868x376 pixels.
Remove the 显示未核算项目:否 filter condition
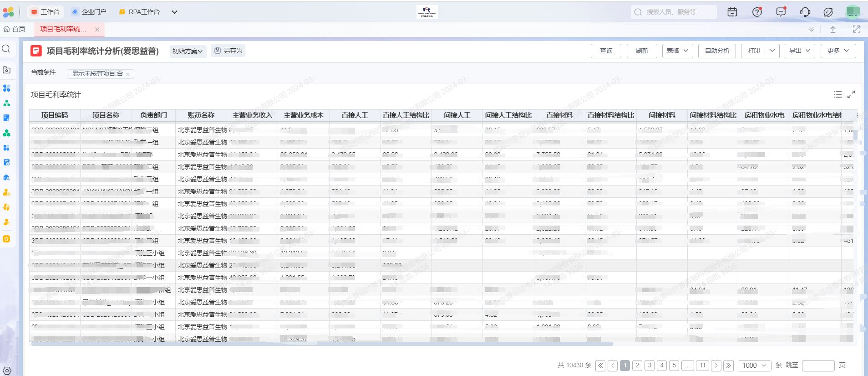coord(128,74)
